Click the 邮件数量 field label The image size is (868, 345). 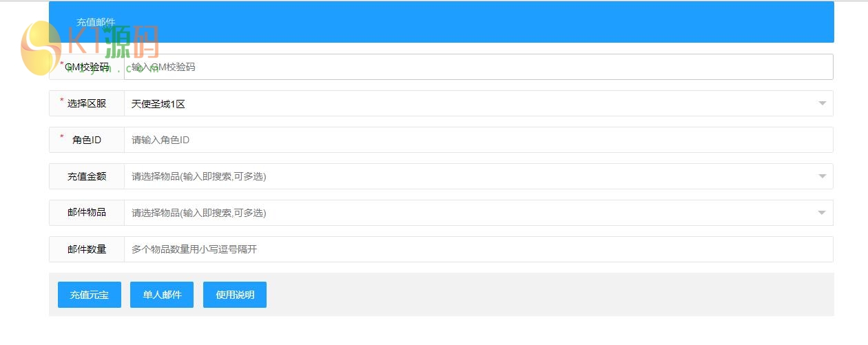click(87, 249)
